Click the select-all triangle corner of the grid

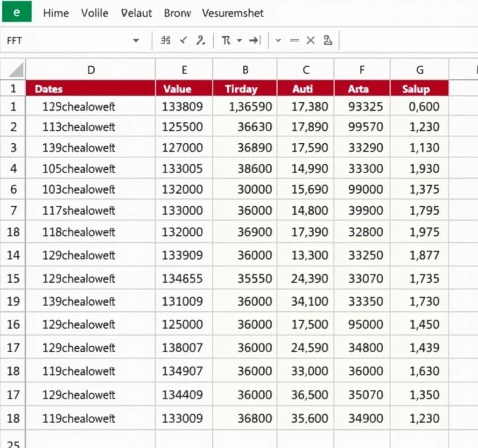coord(16,70)
